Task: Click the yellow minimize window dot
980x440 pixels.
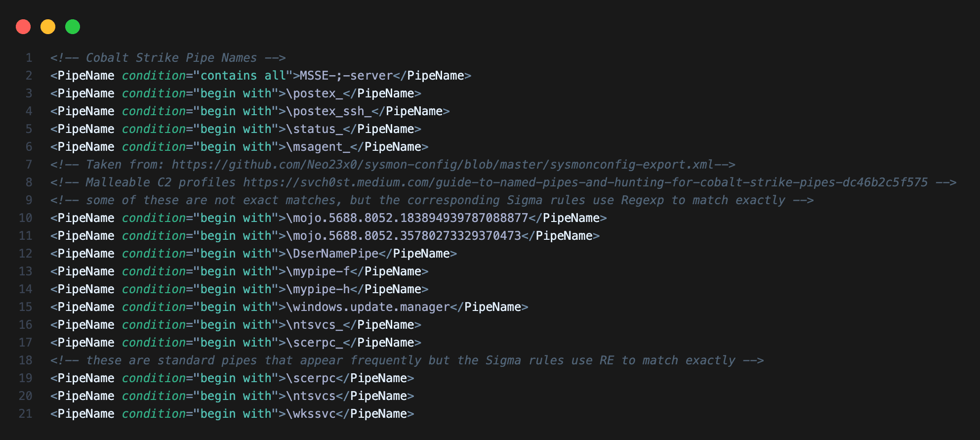Action: [x=48, y=27]
